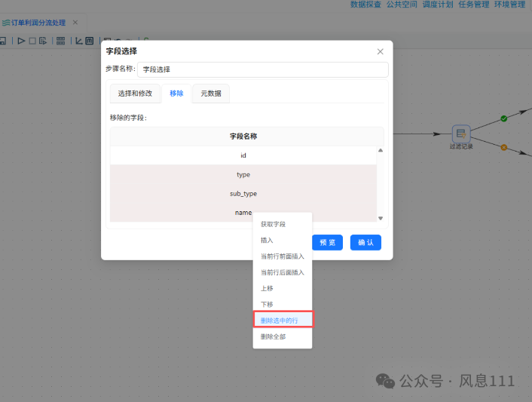The image size is (532, 402).
Task: Select the 'id' field row
Action: click(x=243, y=155)
